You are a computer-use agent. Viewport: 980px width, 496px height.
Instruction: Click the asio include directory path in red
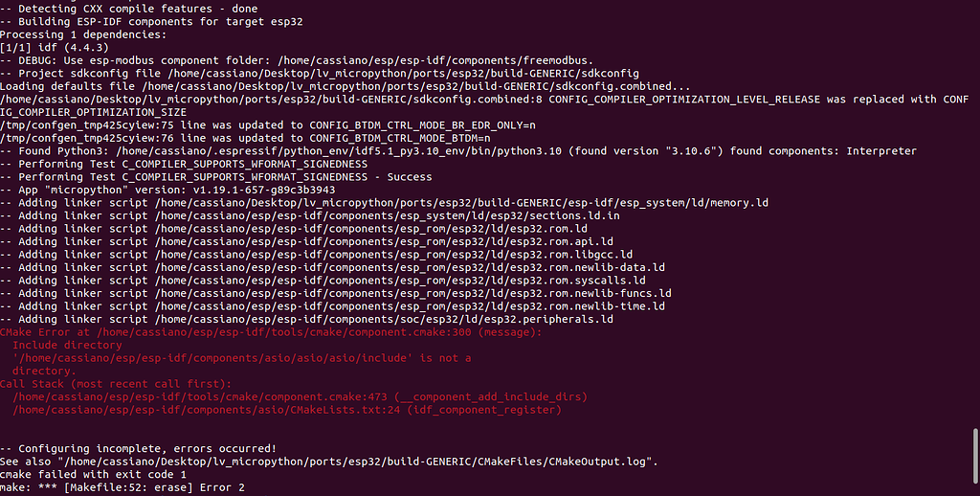212,358
